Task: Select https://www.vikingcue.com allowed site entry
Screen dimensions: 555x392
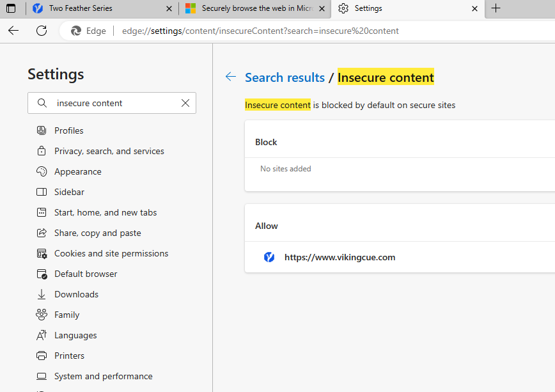Action: [340, 257]
